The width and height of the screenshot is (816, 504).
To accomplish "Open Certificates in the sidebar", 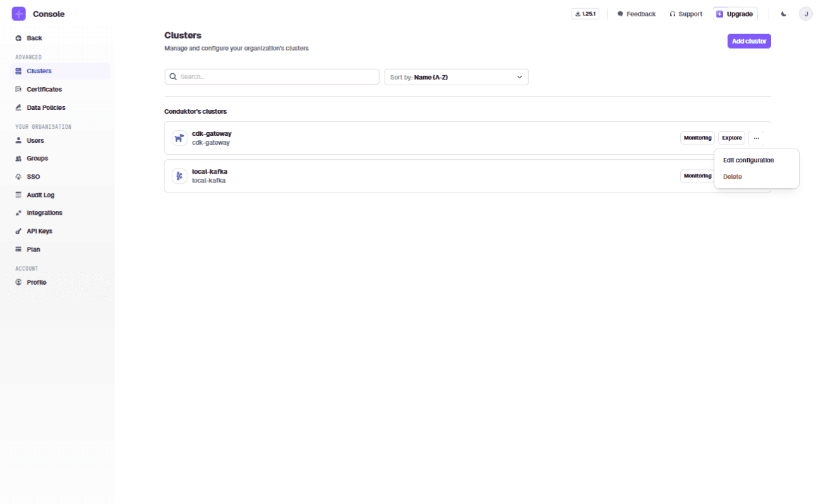I will pyautogui.click(x=44, y=90).
